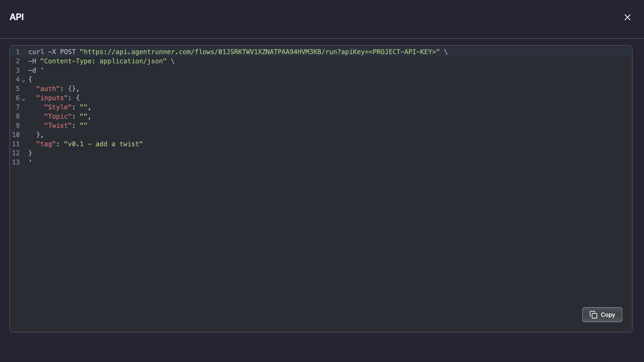Click line number 13 in the gutter
The image size is (644, 362).
tap(16, 162)
